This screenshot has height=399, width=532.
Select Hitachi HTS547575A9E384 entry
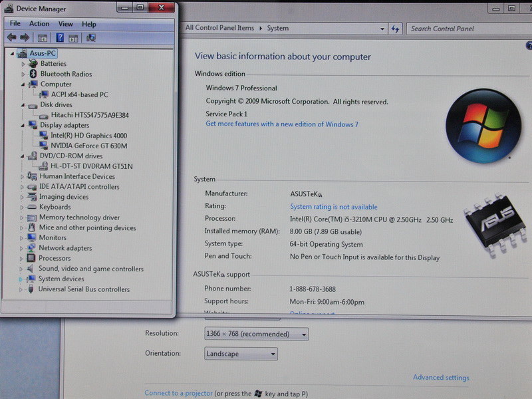(90, 115)
